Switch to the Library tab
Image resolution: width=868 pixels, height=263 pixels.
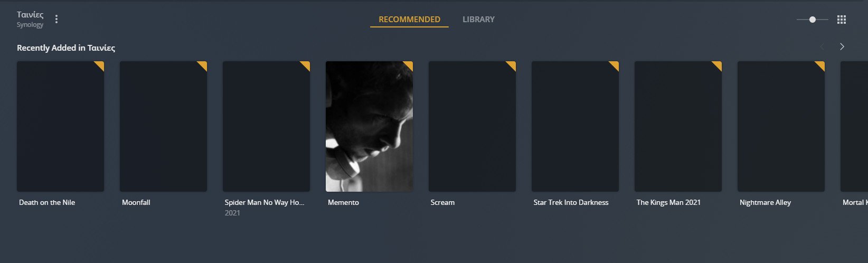point(478,20)
